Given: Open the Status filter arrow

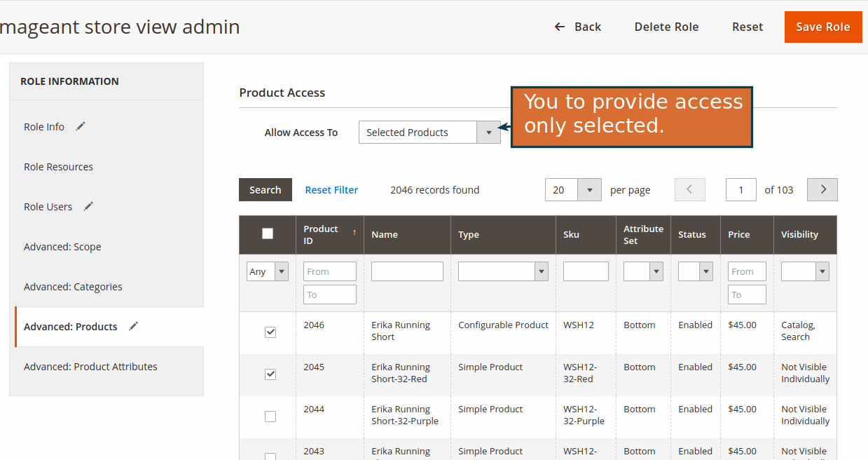Looking at the screenshot, I should tap(705, 271).
